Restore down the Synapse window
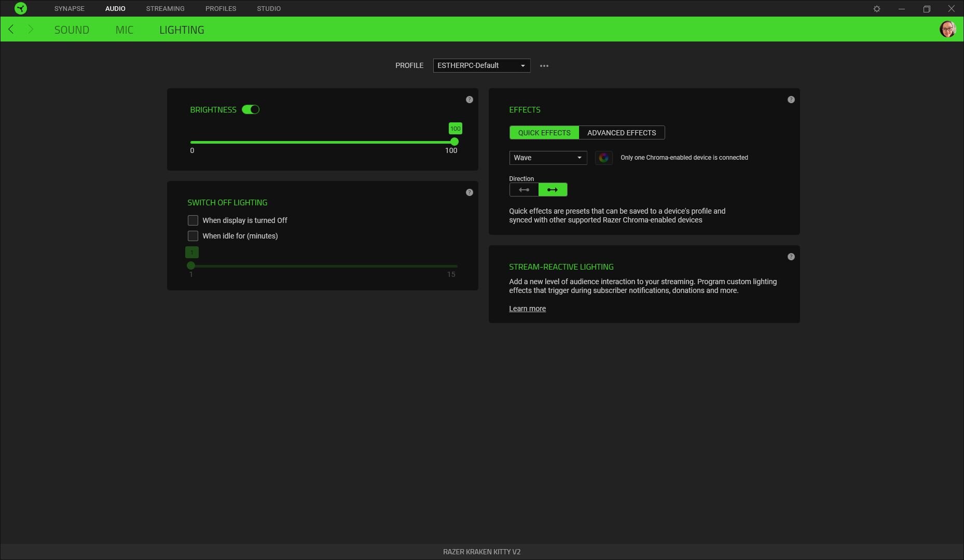964x560 pixels. 927,9
